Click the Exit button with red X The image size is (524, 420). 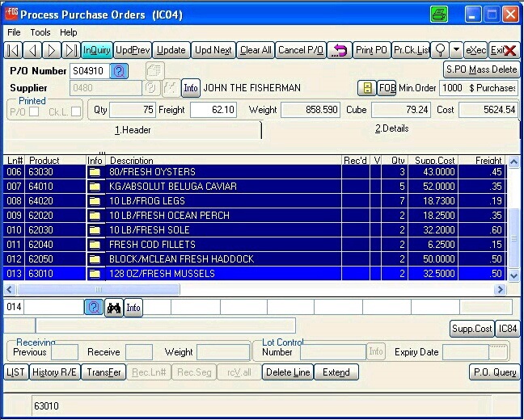coord(504,50)
